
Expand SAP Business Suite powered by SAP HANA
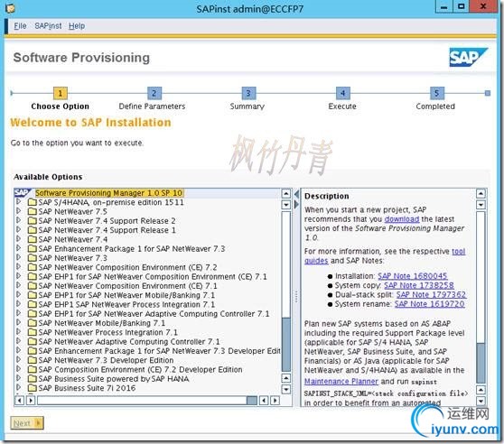pyautogui.click(x=18, y=378)
